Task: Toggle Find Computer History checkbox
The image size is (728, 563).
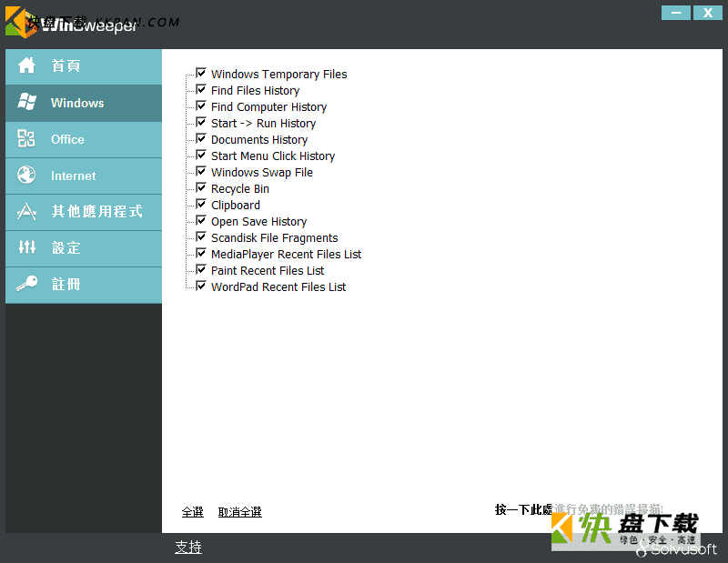Action: [x=201, y=106]
